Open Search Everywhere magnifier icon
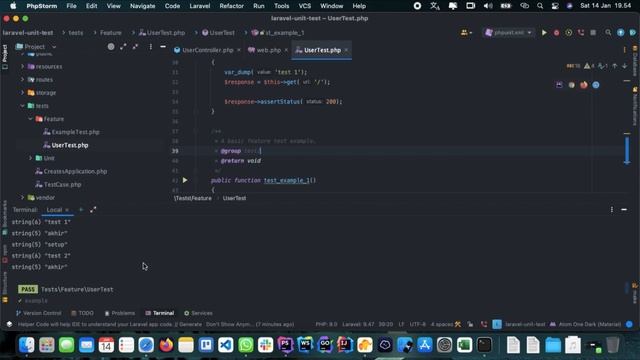The image size is (640, 360). click(x=608, y=33)
